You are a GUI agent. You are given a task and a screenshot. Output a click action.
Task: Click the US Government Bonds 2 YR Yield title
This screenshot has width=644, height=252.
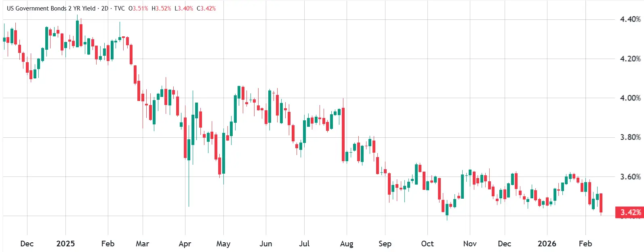point(51,8)
